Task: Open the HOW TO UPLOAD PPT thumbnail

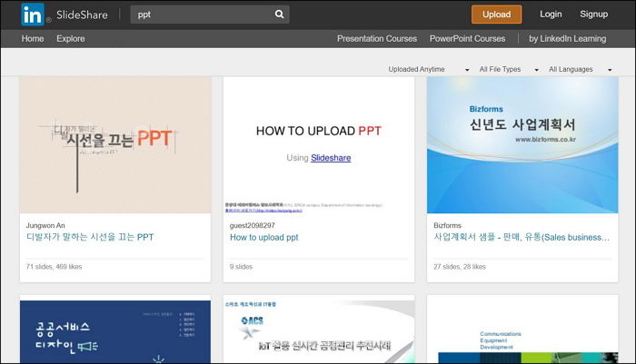Action: coord(318,145)
